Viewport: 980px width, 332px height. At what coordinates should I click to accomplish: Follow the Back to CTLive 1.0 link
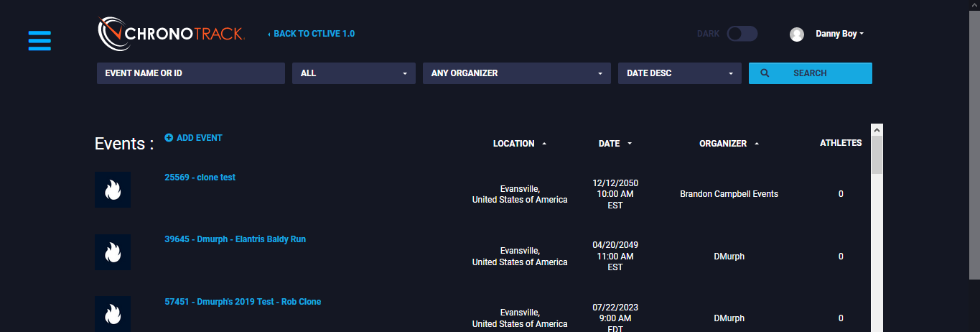click(x=313, y=34)
